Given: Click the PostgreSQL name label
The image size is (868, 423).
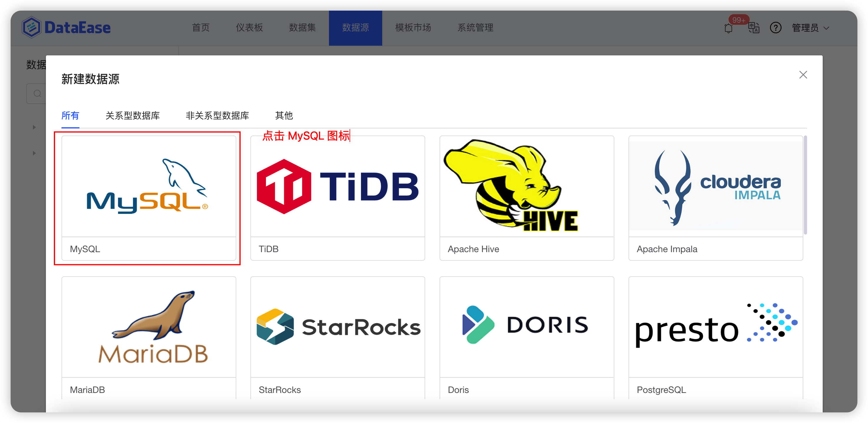Looking at the screenshot, I should coord(661,390).
